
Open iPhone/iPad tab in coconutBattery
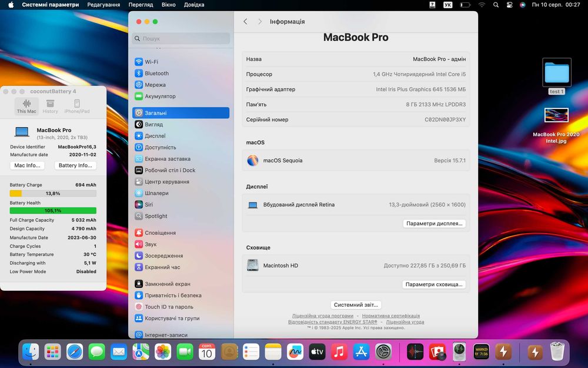coord(77,106)
